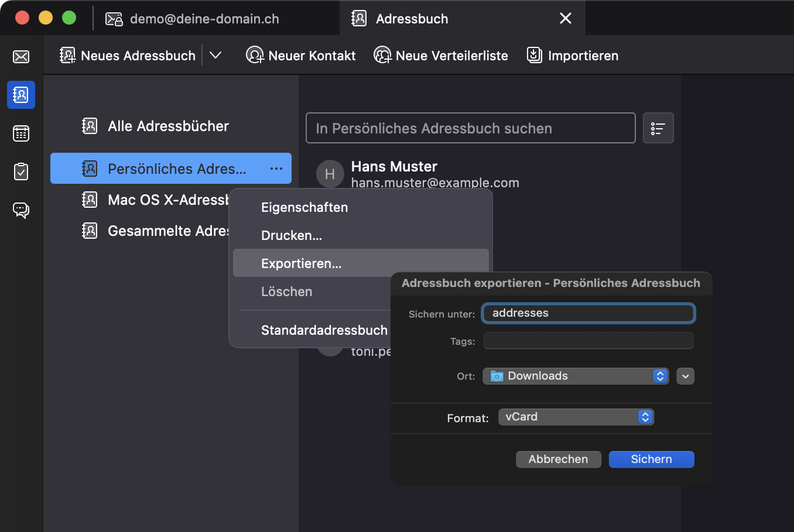794x532 pixels.
Task: Open the Ort Downloads location dropdown
Action: click(x=576, y=376)
